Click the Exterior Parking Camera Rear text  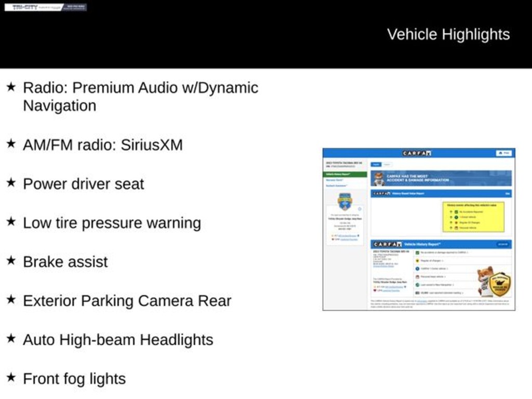127,301
